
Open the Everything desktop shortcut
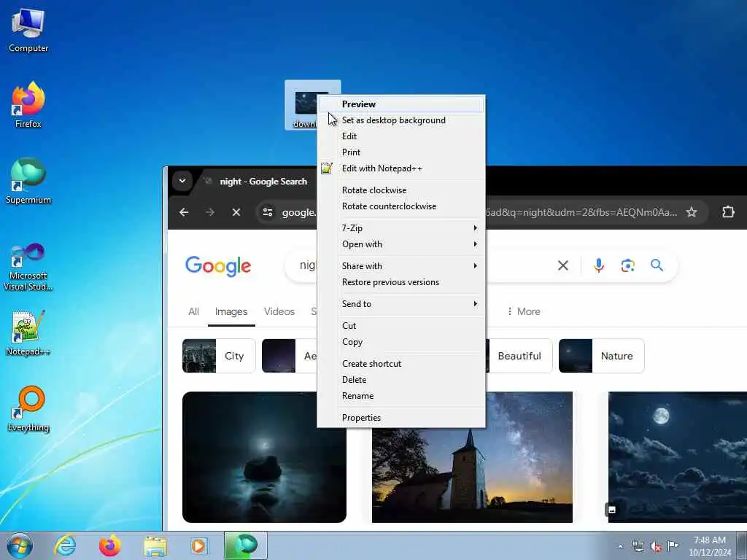click(x=28, y=408)
